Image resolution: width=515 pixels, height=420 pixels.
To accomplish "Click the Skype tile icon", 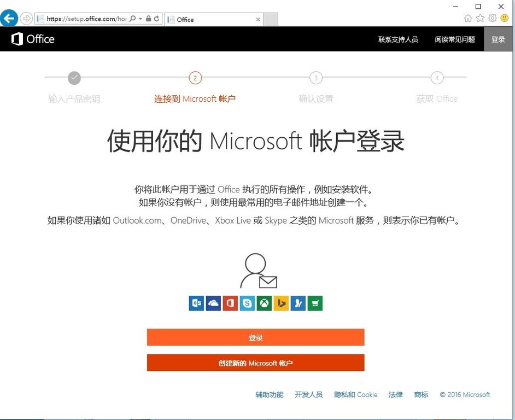I will click(x=247, y=303).
